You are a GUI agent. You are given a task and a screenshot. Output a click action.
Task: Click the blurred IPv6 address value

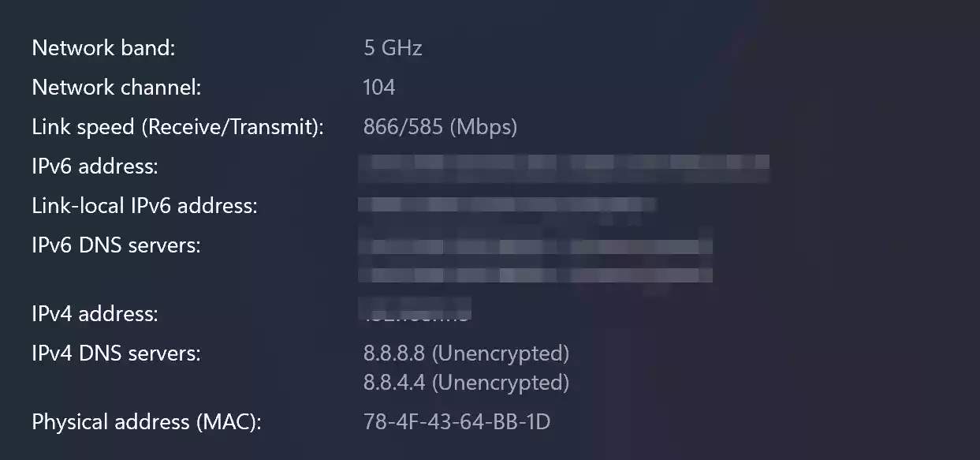tap(564, 166)
